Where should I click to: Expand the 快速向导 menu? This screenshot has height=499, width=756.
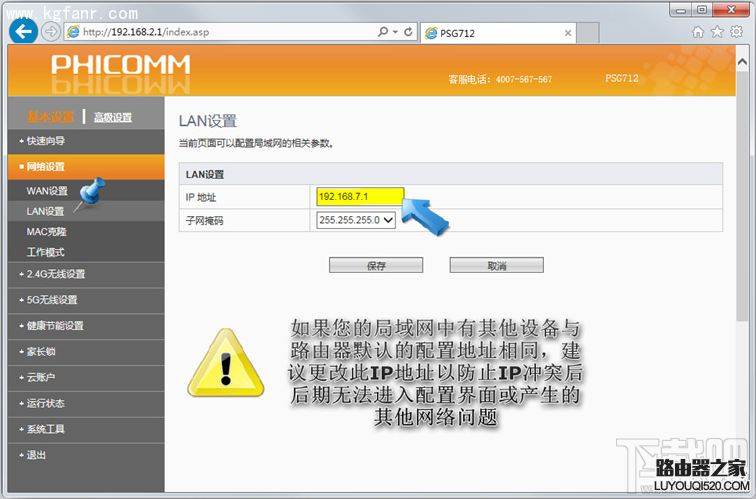pos(86,141)
